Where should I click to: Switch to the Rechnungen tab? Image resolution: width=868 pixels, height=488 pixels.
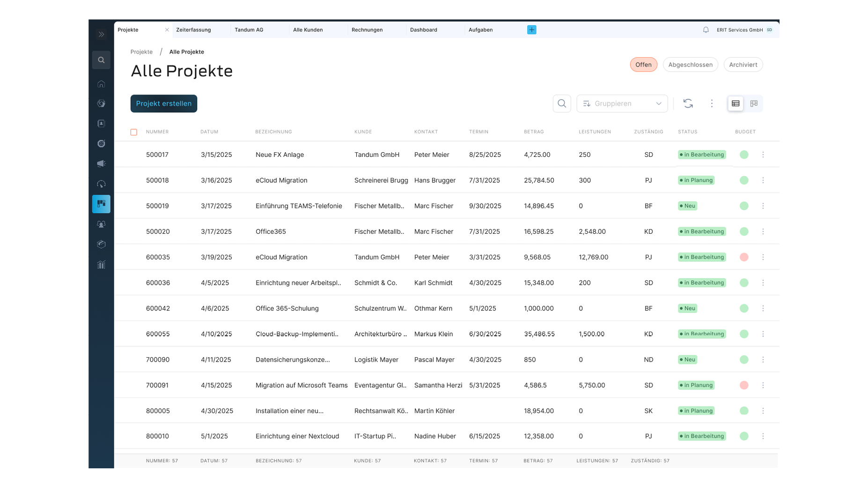pos(367,30)
